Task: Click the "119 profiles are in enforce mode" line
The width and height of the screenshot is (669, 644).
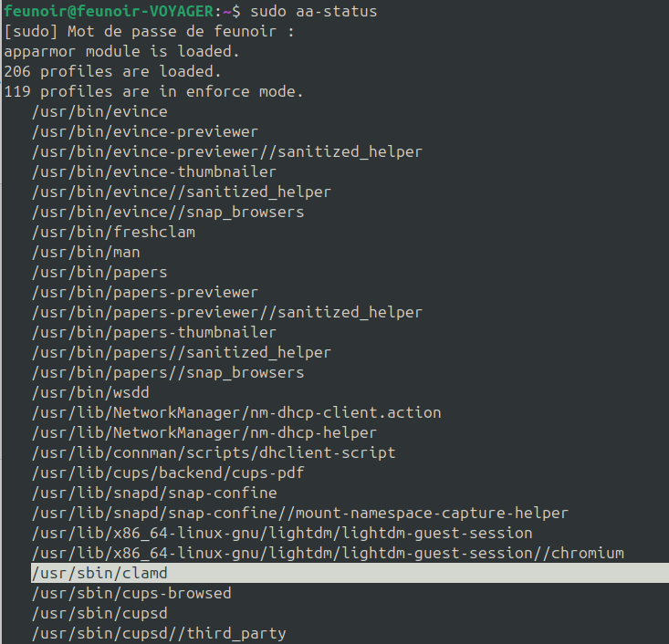Action: point(153,91)
